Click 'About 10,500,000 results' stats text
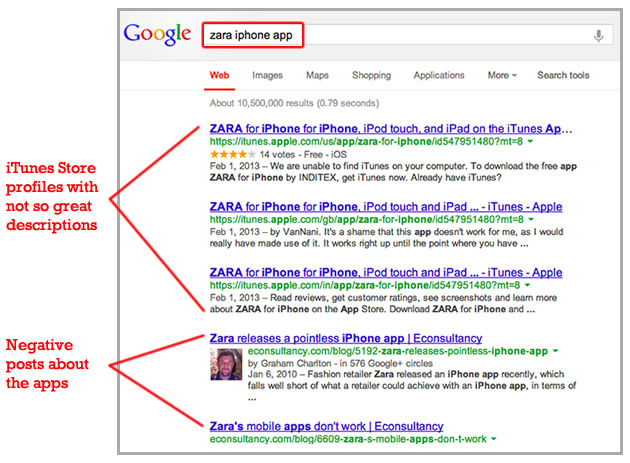 pyautogui.click(x=294, y=103)
